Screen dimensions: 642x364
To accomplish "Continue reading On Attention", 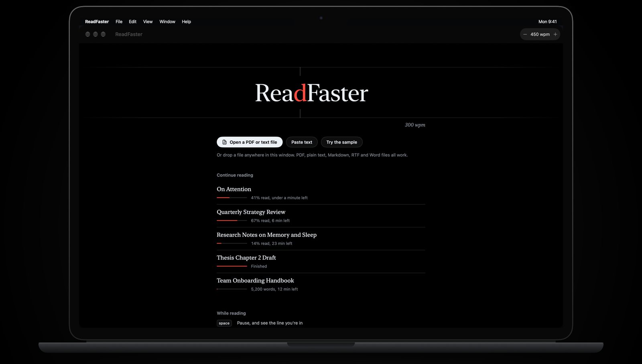I will pos(321,193).
